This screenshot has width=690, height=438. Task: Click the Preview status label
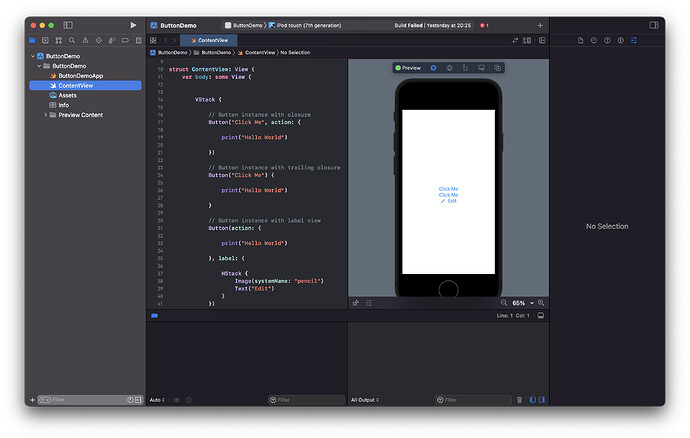(x=408, y=68)
